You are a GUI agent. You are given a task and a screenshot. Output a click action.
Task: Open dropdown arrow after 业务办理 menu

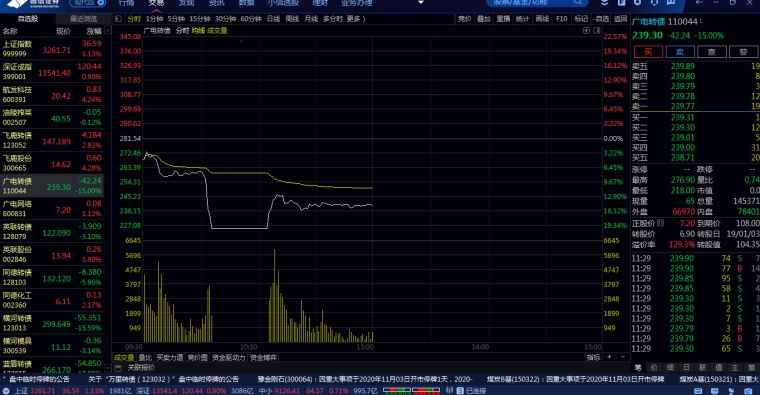421,2
